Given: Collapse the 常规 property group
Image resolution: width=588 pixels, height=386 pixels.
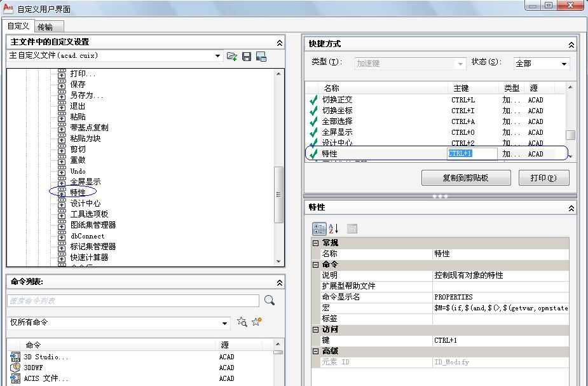Looking at the screenshot, I should (315, 243).
